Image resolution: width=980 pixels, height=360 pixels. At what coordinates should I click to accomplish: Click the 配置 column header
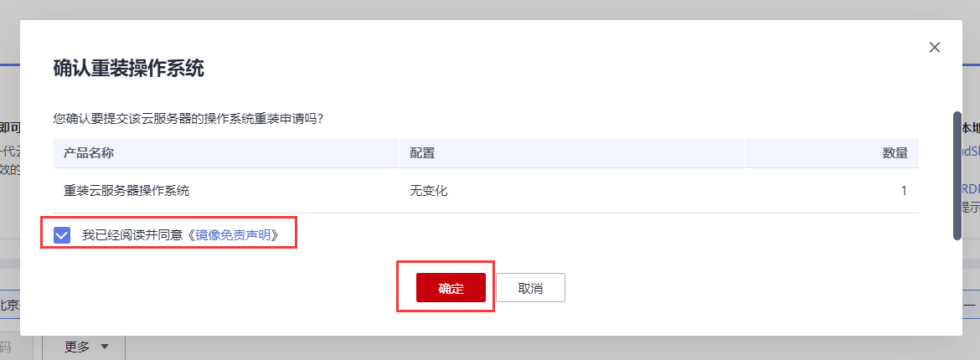[422, 153]
